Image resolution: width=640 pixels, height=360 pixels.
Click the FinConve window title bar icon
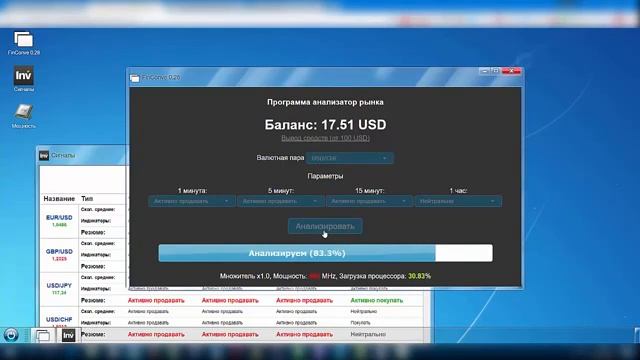click(x=135, y=78)
